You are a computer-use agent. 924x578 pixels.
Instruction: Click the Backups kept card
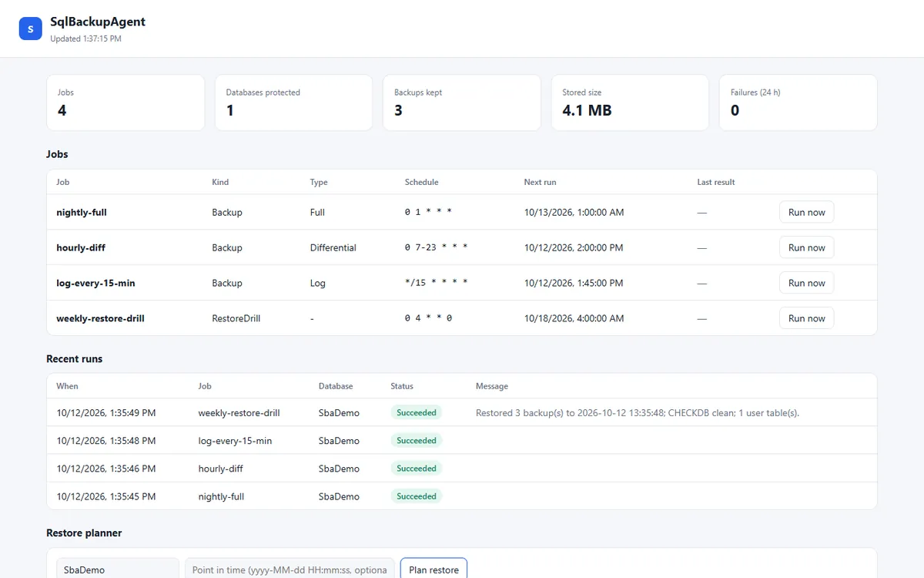(x=462, y=102)
